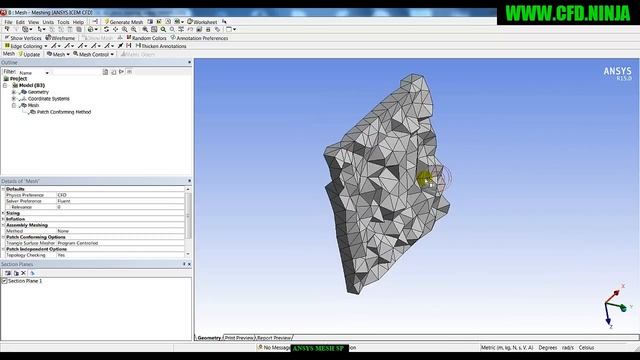Image resolution: width=640 pixels, height=360 pixels.
Task: Delete the section plane via X icon
Action: coord(23,273)
